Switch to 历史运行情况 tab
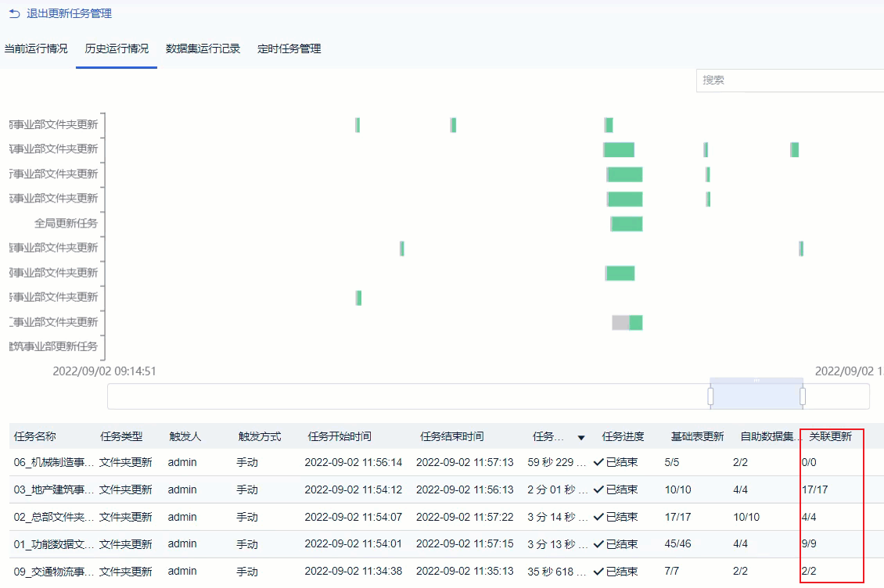The height and width of the screenshot is (588, 884). [117, 48]
